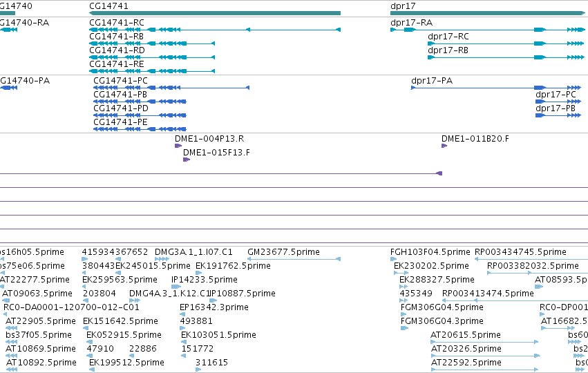Select protein dpr17-PC label
This screenshot has height=373, width=588.
(556, 95)
